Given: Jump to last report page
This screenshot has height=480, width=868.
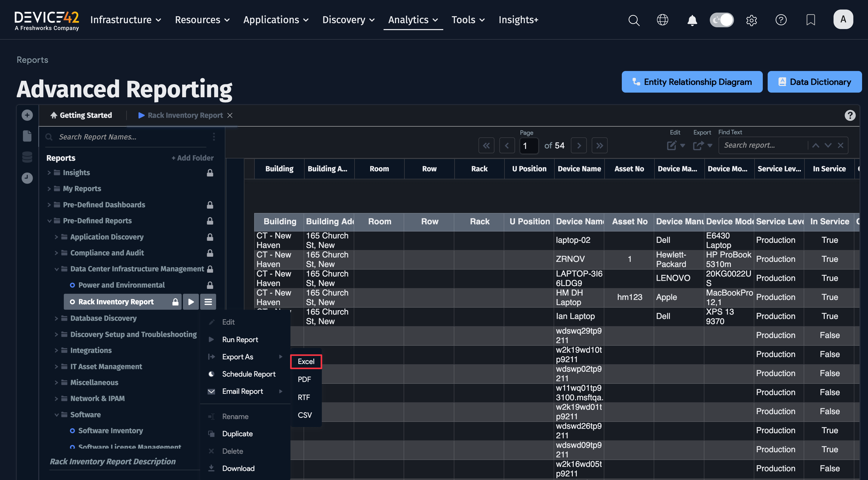Looking at the screenshot, I should pos(599,146).
